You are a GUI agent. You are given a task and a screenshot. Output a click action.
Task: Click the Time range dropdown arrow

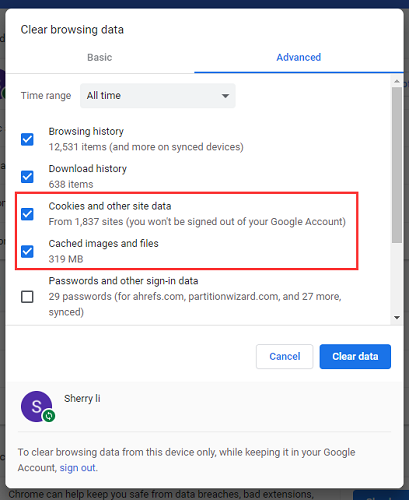tap(225, 96)
